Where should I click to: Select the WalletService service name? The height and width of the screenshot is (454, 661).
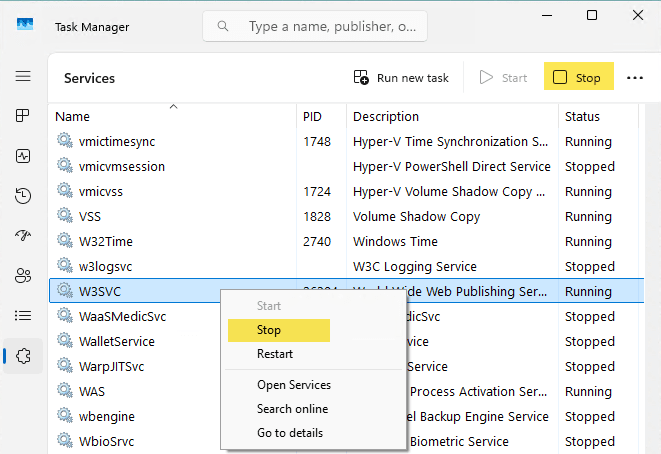[x=117, y=341]
